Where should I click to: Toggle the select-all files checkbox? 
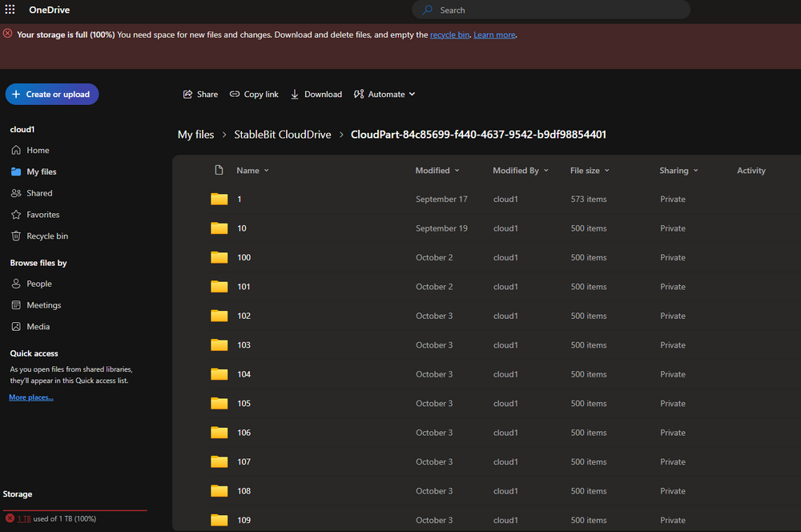click(x=192, y=170)
